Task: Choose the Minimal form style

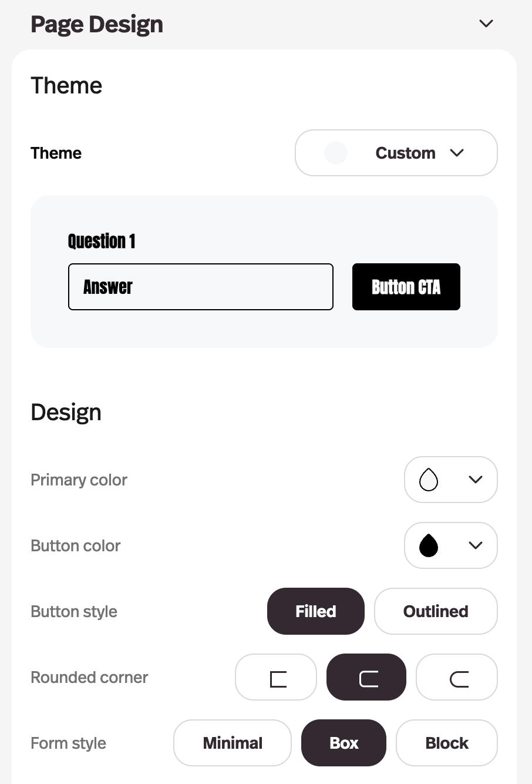Action: [x=232, y=743]
